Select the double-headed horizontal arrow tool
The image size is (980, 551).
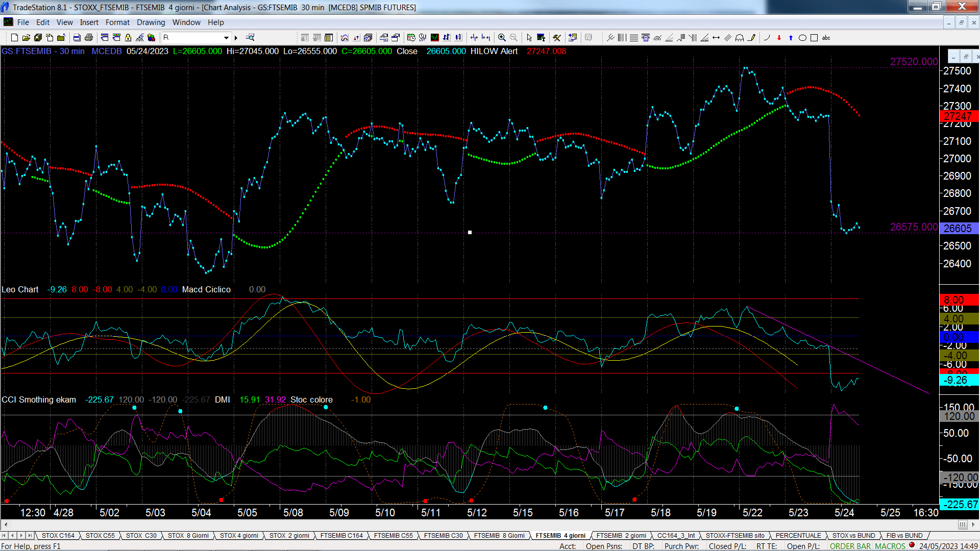[x=716, y=38]
